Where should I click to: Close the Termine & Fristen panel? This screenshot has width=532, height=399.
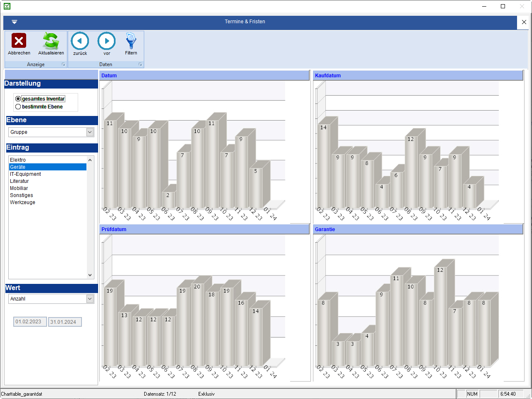click(524, 22)
